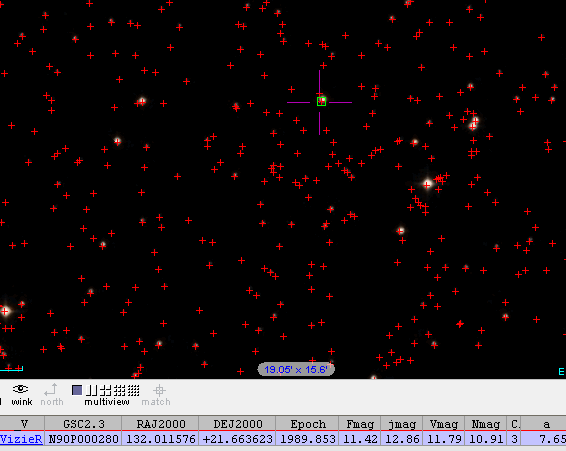Click the match crosshair icon
Screen dimensions: 566x451
point(159,390)
